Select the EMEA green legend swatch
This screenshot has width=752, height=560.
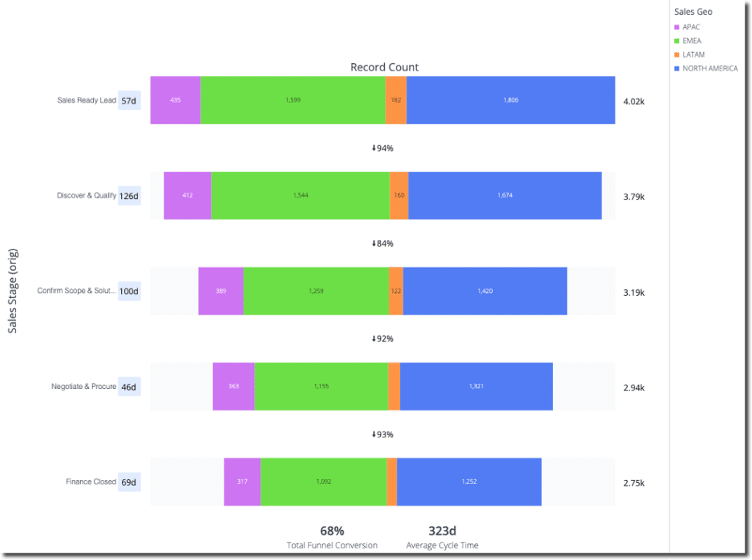point(676,41)
